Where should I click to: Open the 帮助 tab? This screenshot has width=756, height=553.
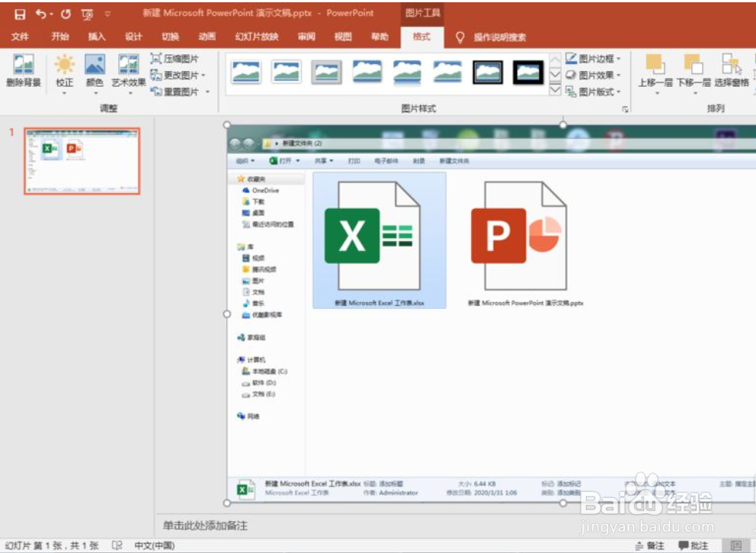click(x=380, y=37)
